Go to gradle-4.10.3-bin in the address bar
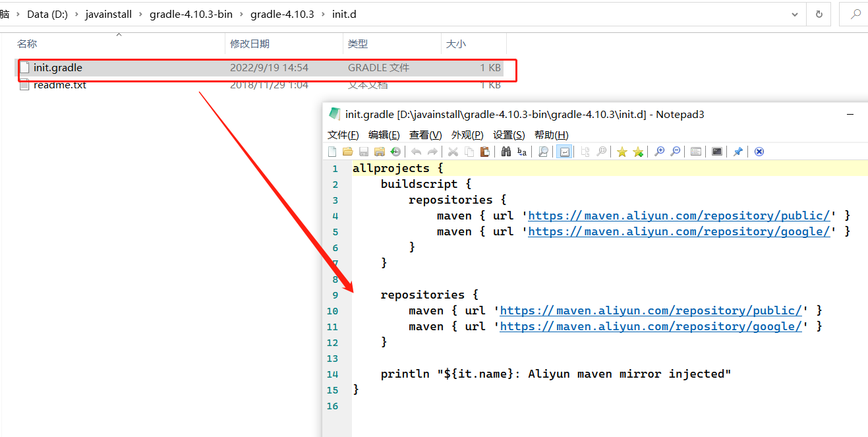This screenshot has width=868, height=437. click(x=190, y=14)
